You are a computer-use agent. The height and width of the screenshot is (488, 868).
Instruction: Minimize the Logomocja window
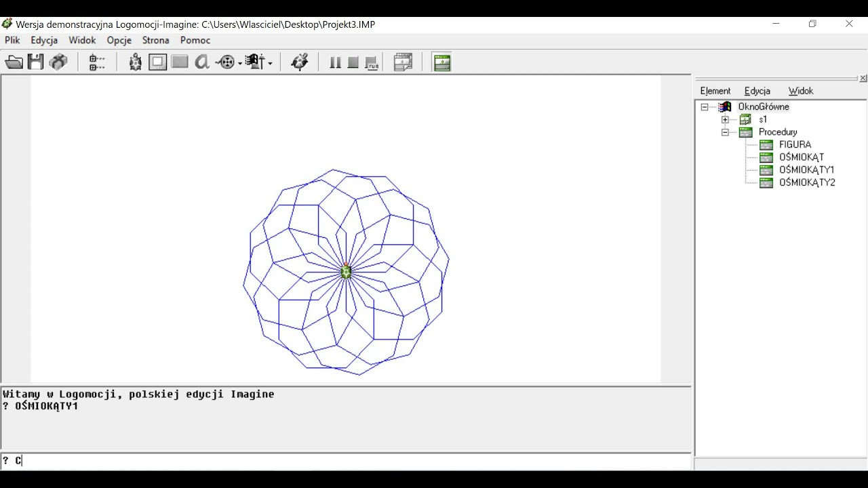pyautogui.click(x=776, y=24)
